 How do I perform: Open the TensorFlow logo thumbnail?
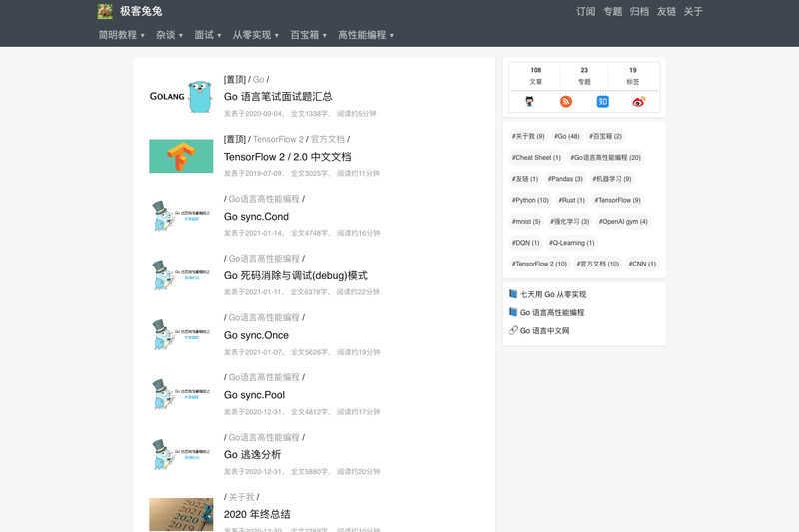(181, 156)
